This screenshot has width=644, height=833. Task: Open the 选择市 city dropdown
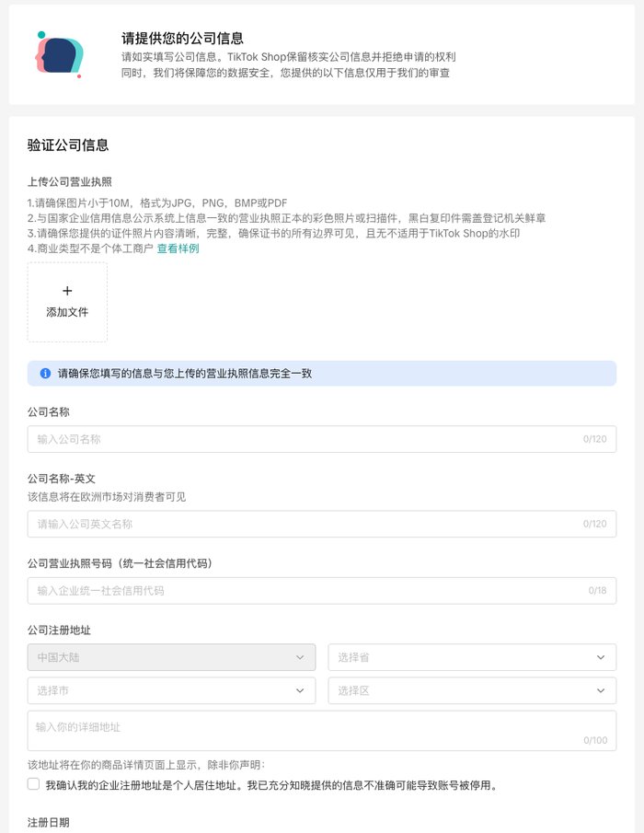[x=171, y=690]
